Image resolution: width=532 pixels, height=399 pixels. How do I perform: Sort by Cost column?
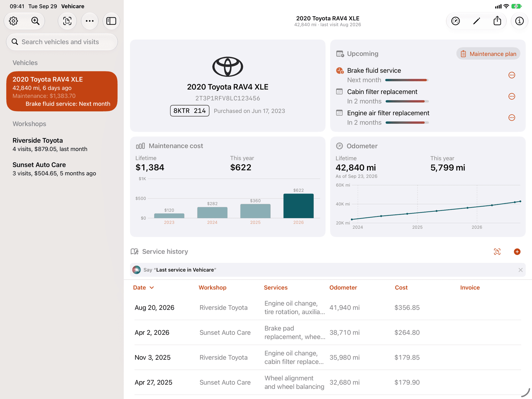point(401,288)
